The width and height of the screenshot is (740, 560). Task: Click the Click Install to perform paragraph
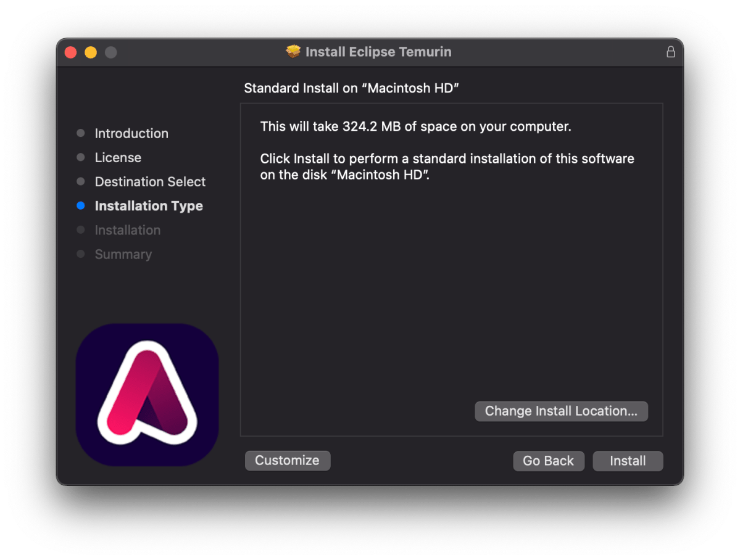pos(447,167)
